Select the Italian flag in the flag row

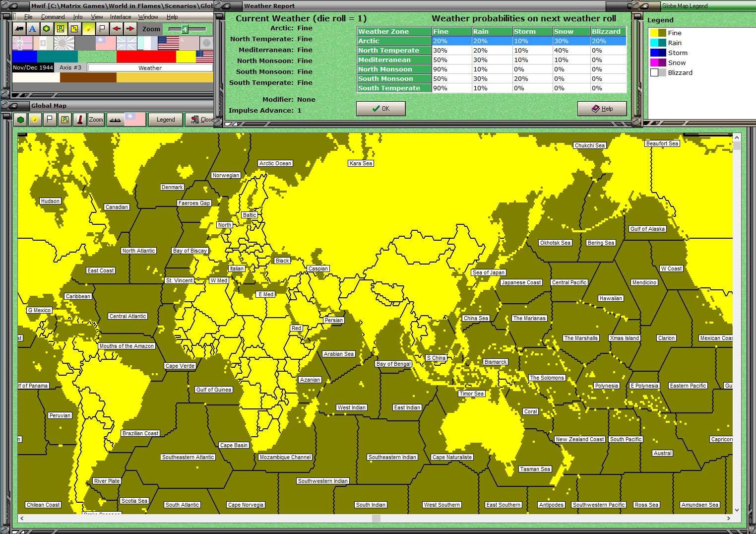click(x=43, y=43)
